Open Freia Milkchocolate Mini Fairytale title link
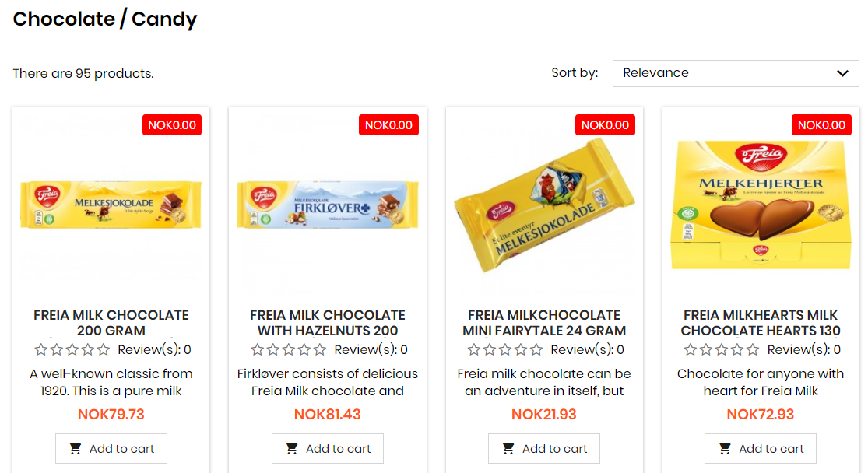Screen dimensions: 868x473 coord(544,323)
